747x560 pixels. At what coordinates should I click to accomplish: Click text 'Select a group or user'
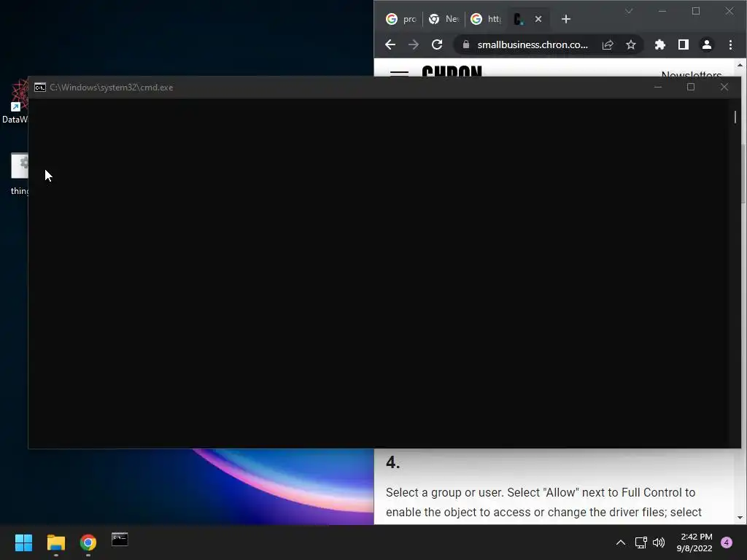point(444,492)
